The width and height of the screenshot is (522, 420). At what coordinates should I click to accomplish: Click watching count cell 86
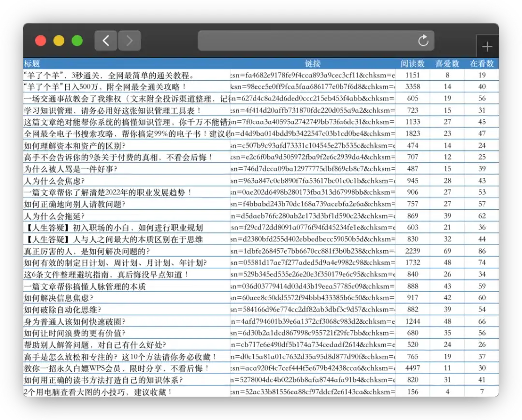tap(482, 251)
